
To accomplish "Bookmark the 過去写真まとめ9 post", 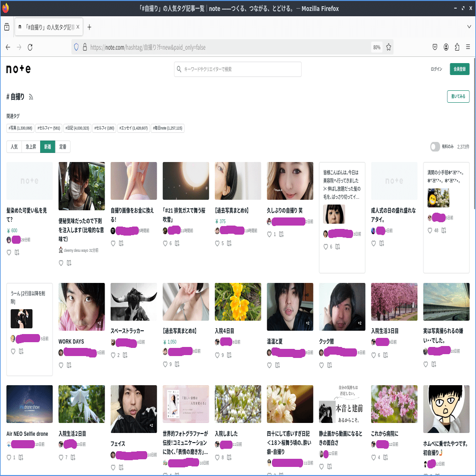I will 229,243.
